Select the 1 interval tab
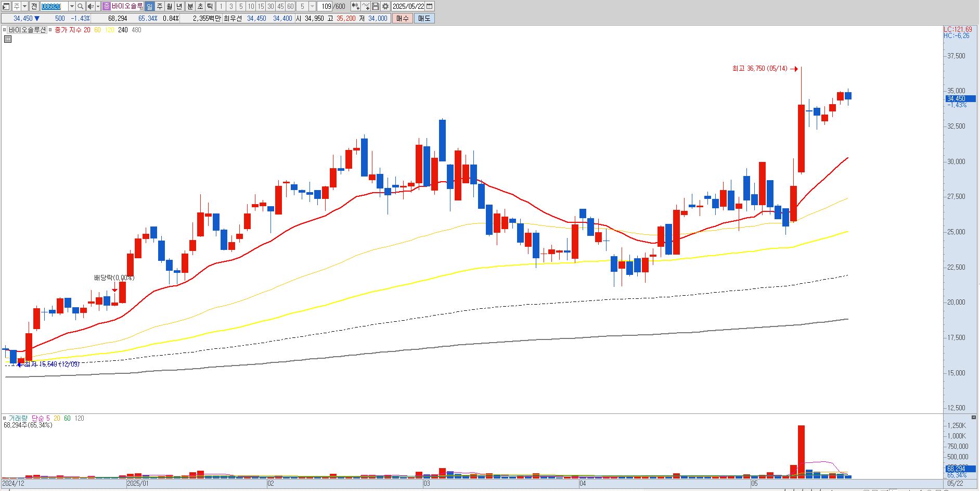The width and height of the screenshot is (980, 491). coord(221,6)
